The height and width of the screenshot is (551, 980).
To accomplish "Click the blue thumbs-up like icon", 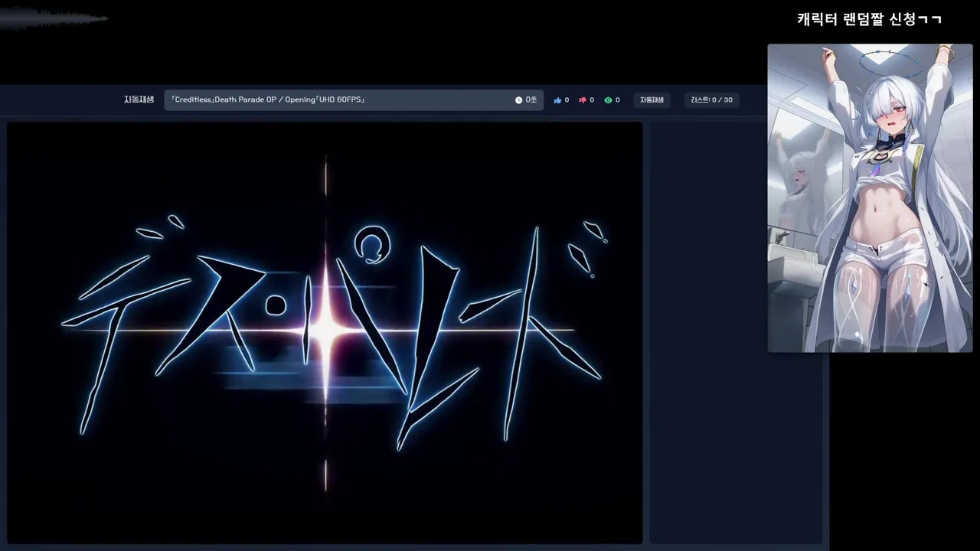I will coord(557,100).
